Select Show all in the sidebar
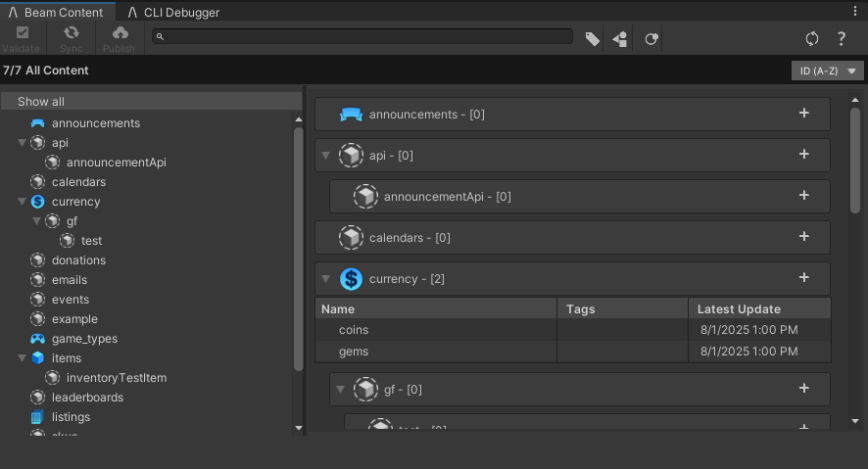Screen dimensions: 868x469 pos(41,102)
